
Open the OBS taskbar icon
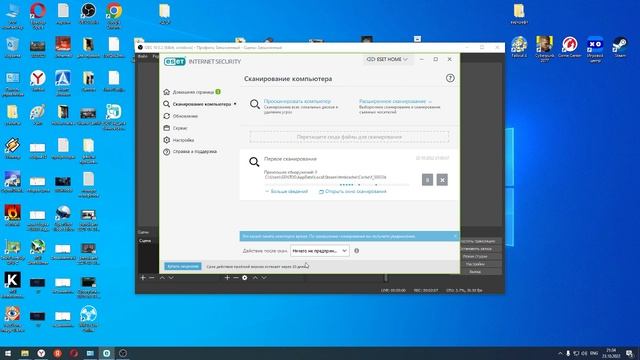[123, 353]
